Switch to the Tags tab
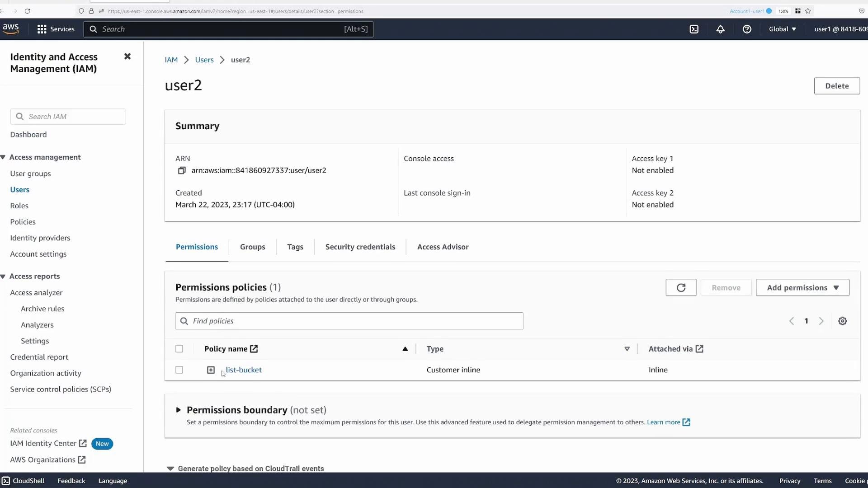868x488 pixels. click(295, 247)
